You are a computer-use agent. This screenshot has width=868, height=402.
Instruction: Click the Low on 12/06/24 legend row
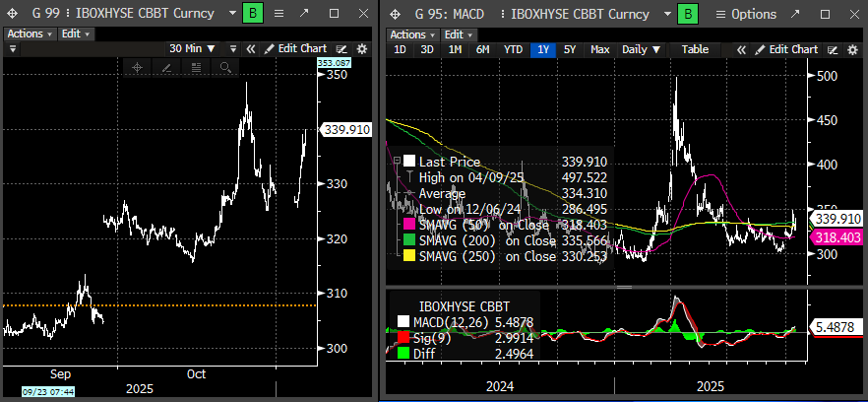(507, 209)
